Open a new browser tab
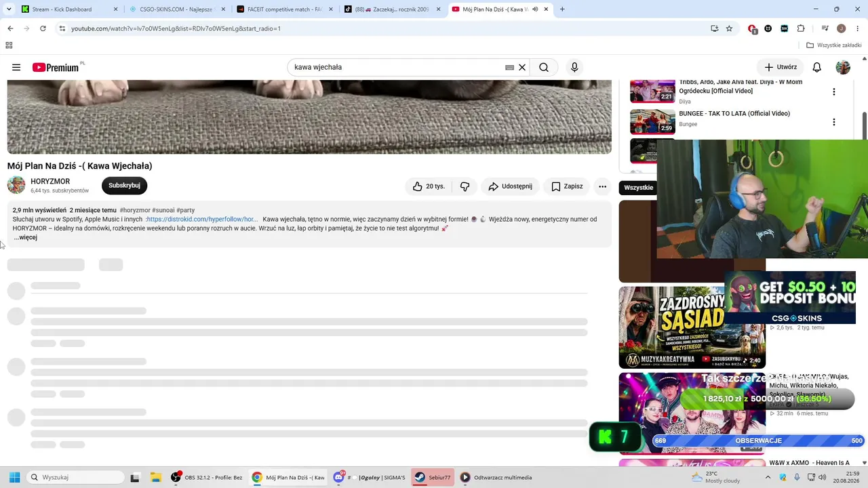This screenshot has width=868, height=488. [562, 9]
